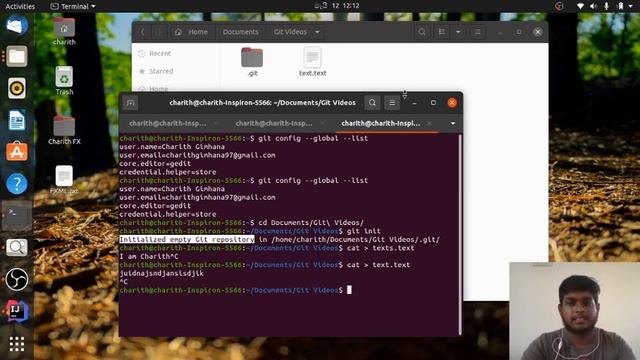Click the Wi-Fi indicator in top bar

tap(580, 6)
